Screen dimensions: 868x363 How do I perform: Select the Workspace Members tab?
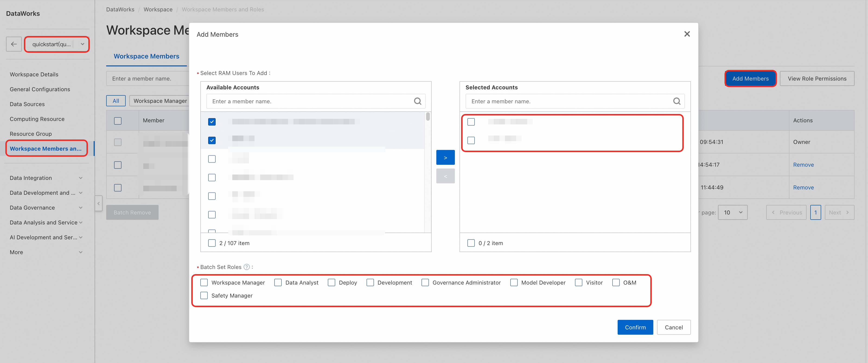(x=146, y=56)
